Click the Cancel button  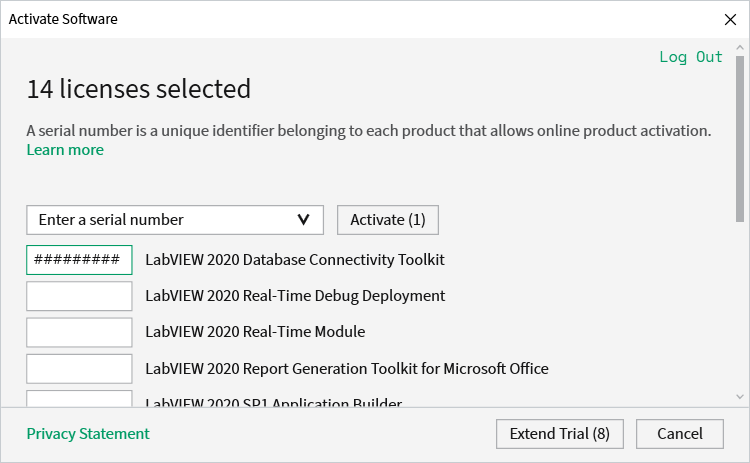coord(680,434)
